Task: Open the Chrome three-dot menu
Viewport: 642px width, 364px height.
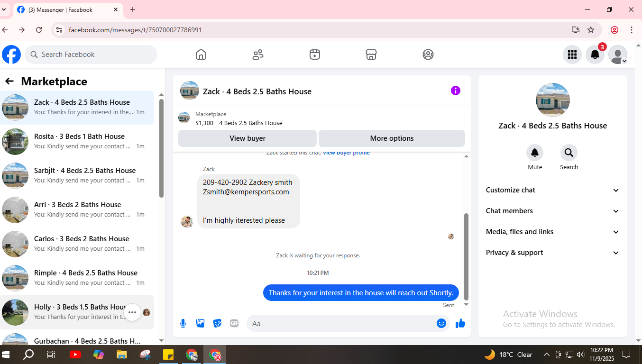Action: tap(632, 30)
